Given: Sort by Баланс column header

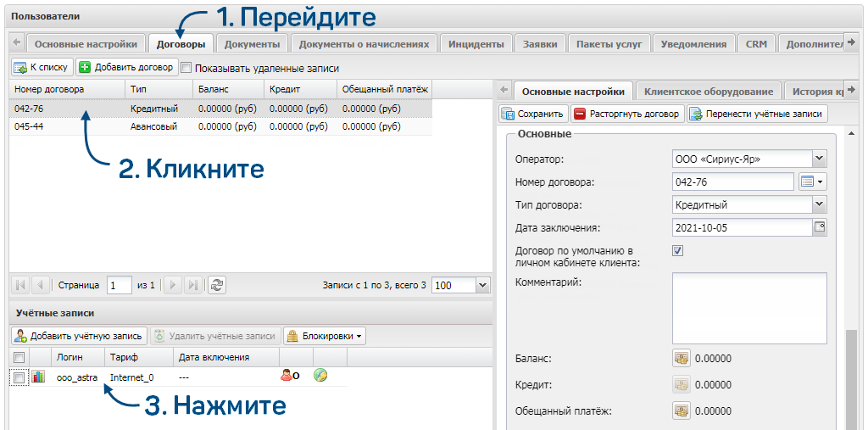Looking at the screenshot, I should (x=229, y=89).
